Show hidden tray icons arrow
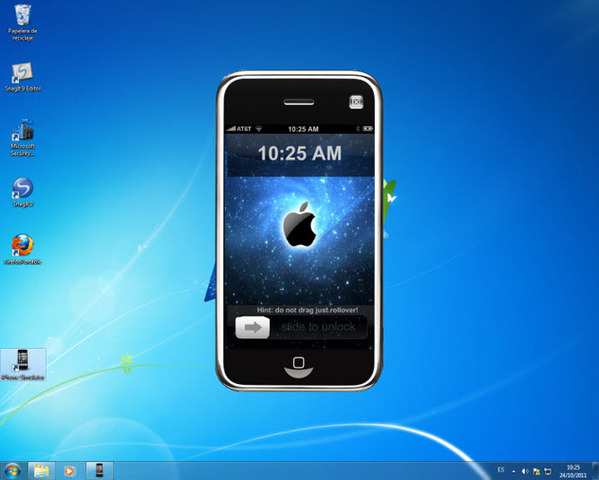 tap(513, 471)
